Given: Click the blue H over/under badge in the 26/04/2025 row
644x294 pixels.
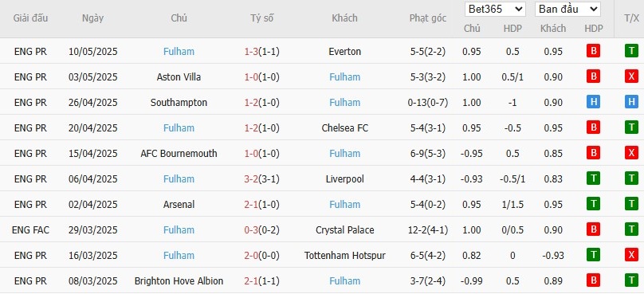Looking at the screenshot, I should 631,102.
